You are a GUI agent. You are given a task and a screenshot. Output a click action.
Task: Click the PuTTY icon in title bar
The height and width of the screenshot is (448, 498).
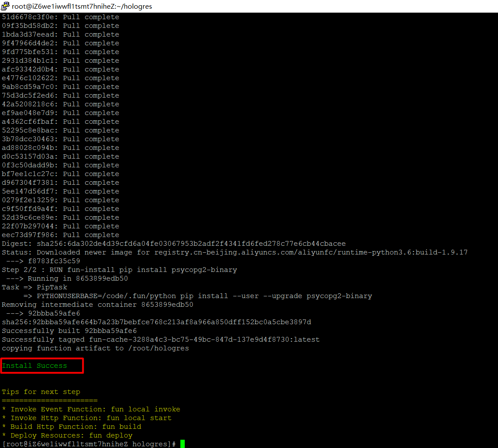coord(5,6)
